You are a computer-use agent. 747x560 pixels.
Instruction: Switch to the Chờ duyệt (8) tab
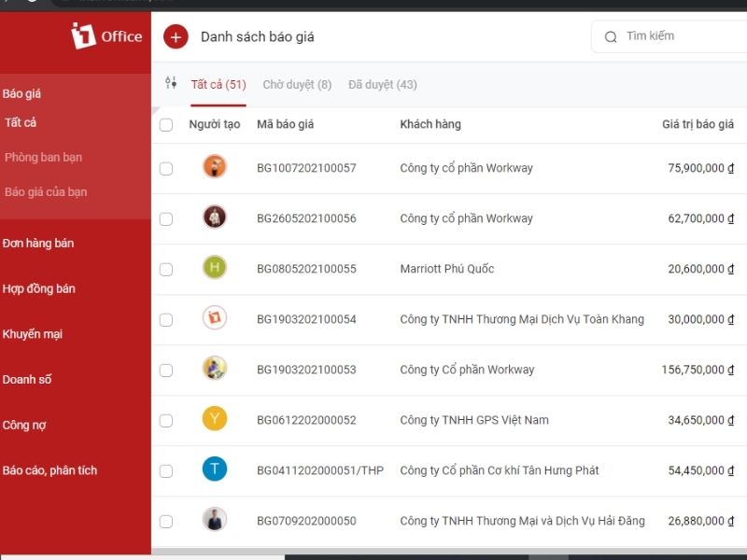click(x=297, y=85)
